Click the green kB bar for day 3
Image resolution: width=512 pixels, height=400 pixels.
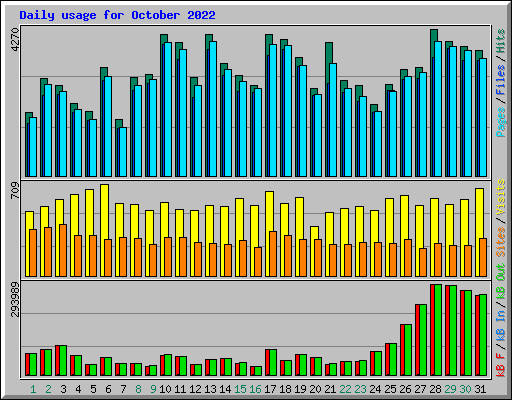pos(63,361)
